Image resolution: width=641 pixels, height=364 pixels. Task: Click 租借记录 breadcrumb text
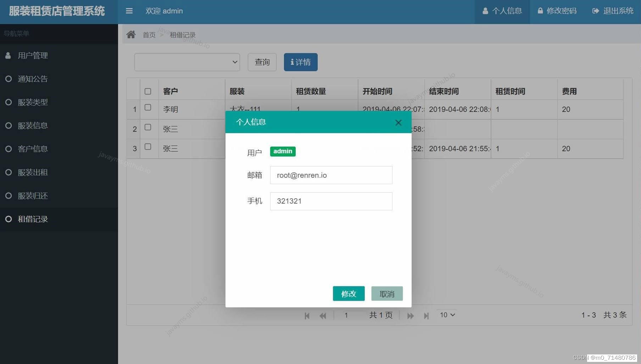pyautogui.click(x=183, y=35)
